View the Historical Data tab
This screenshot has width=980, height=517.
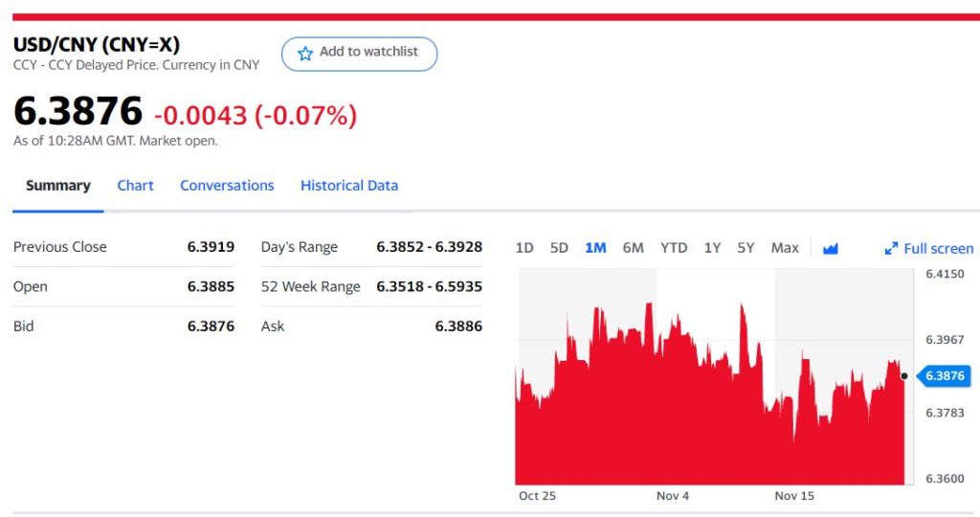(x=348, y=186)
